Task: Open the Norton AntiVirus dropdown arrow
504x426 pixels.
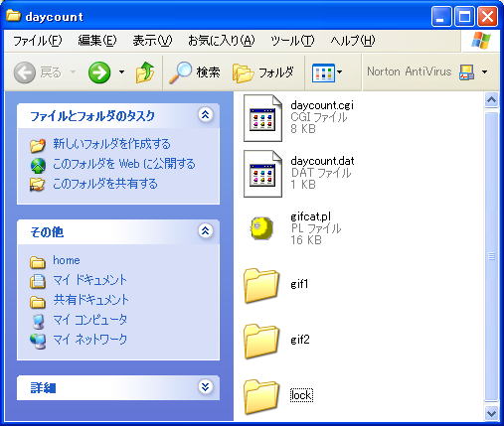Action: [485, 71]
